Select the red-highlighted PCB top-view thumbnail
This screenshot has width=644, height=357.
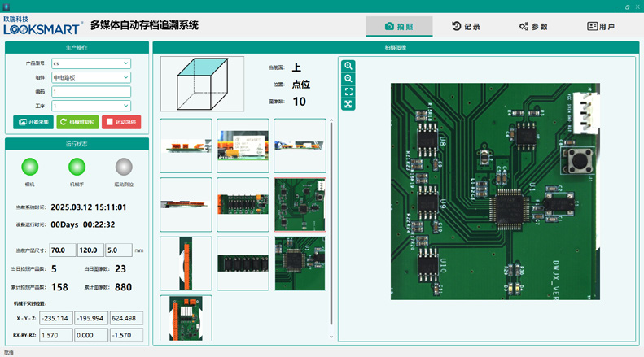coord(300,205)
